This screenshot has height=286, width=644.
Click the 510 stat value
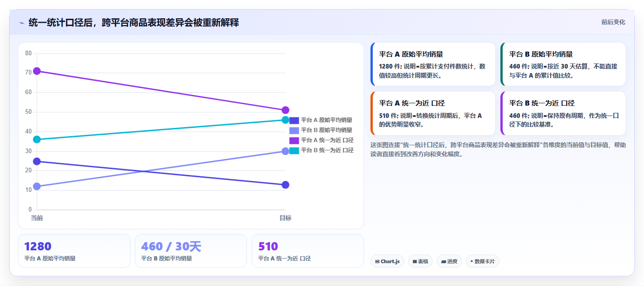coord(268,247)
